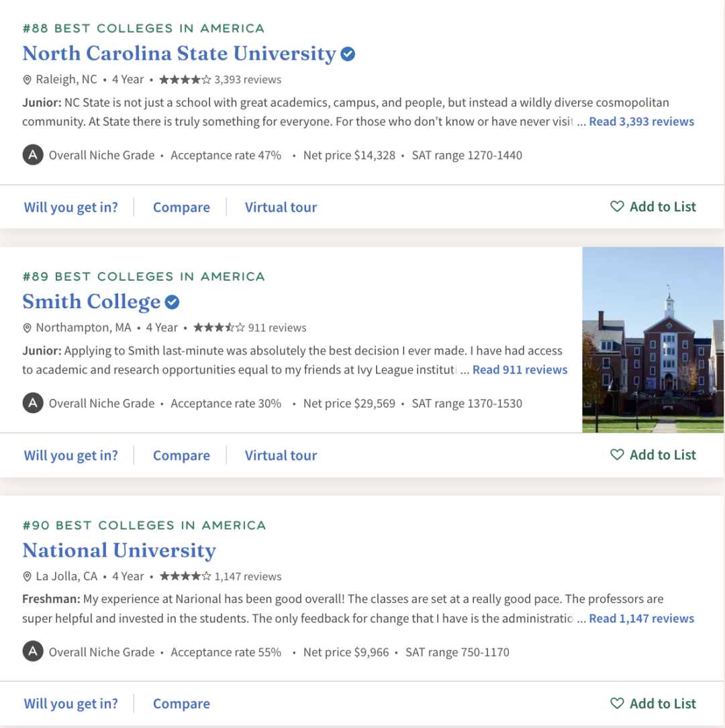Image resolution: width=725 pixels, height=728 pixels.
Task: Click the verified badge next to Smith College
Action: click(x=173, y=302)
